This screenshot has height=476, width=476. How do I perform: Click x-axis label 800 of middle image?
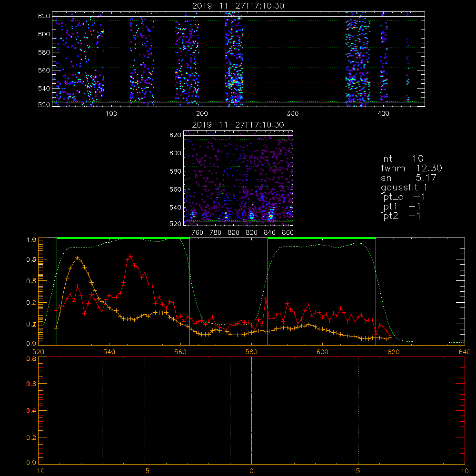234,233
